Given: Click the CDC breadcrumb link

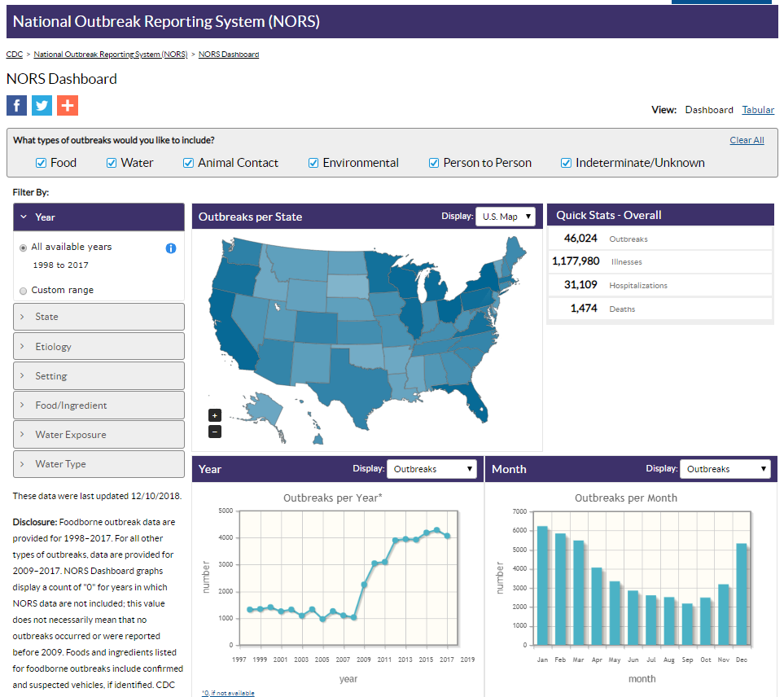Looking at the screenshot, I should tap(14, 54).
